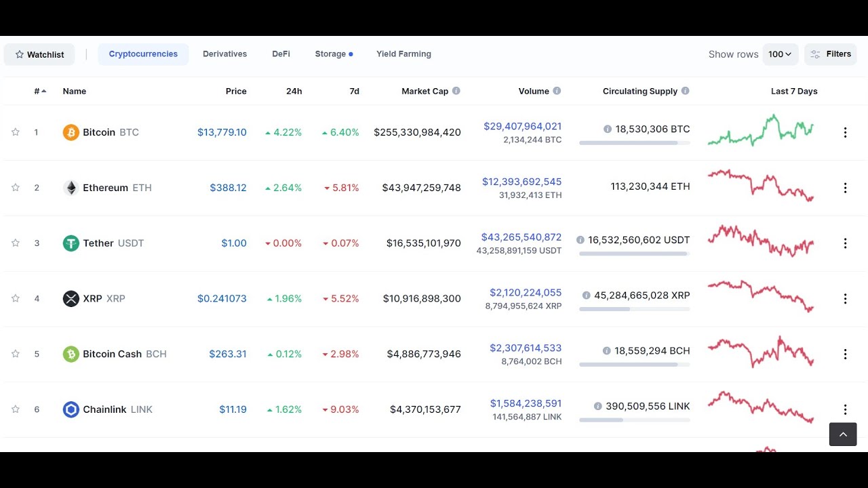Open the Ethereum name link
This screenshot has width=868, height=488.
point(105,188)
